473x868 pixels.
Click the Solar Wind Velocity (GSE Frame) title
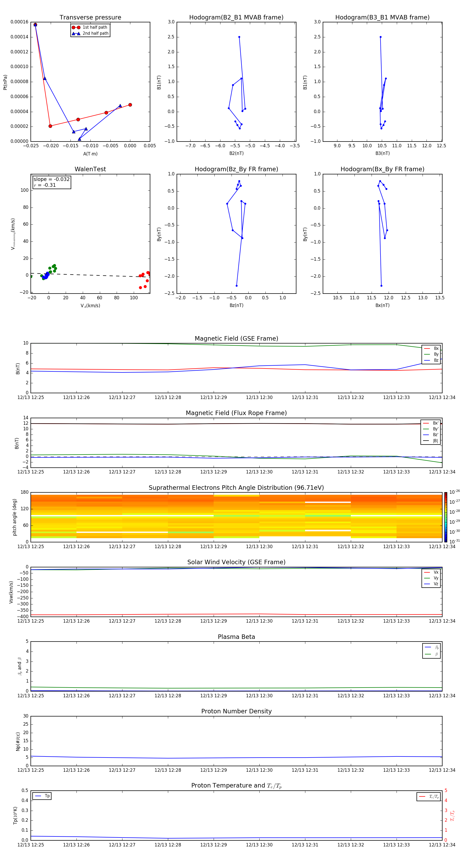pos(236,562)
